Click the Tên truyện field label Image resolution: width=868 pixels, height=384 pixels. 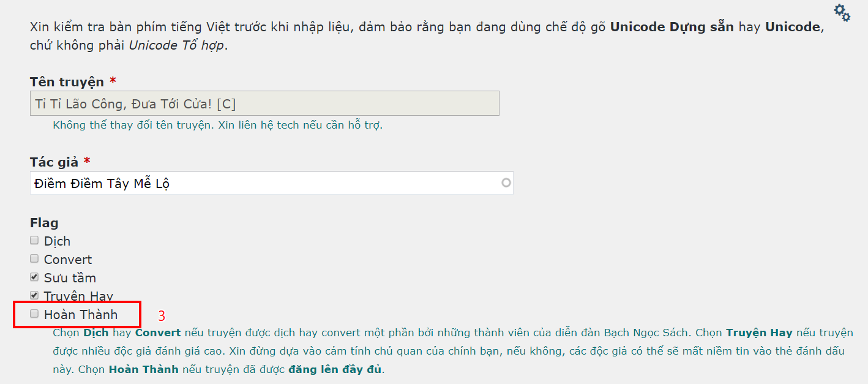tap(67, 82)
